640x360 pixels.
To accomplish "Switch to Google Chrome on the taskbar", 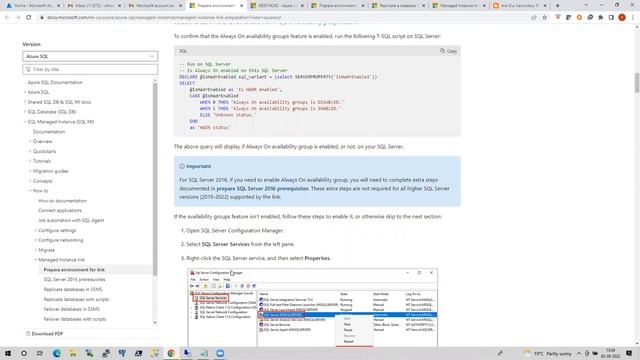I will pyautogui.click(x=171, y=353).
